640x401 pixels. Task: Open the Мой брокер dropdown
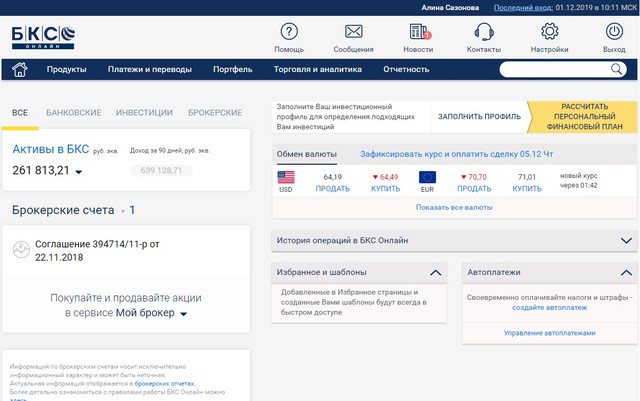click(184, 314)
